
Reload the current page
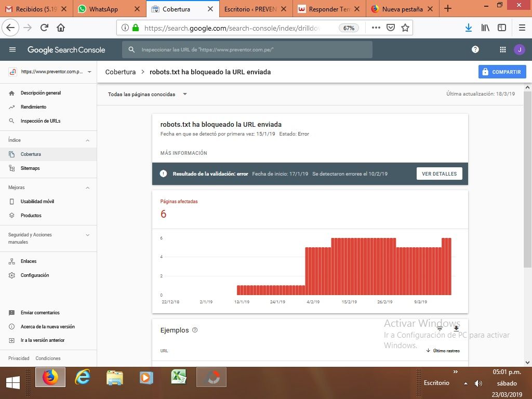coord(44,28)
